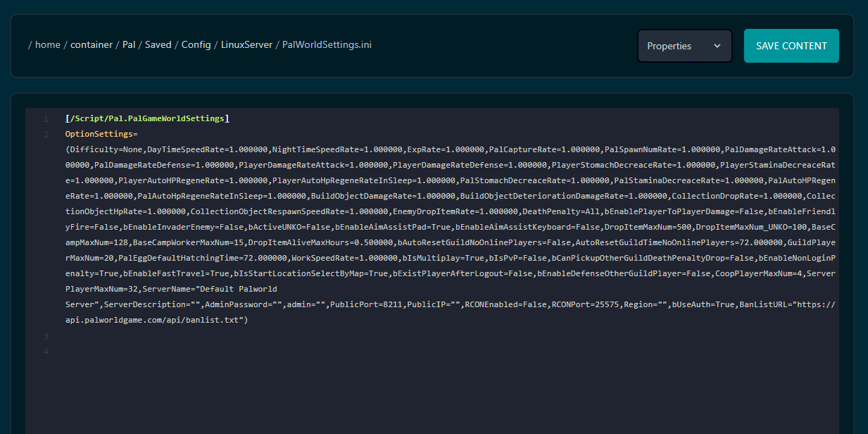Open the container breadcrumb folder
This screenshot has height=434, width=868.
[92, 44]
